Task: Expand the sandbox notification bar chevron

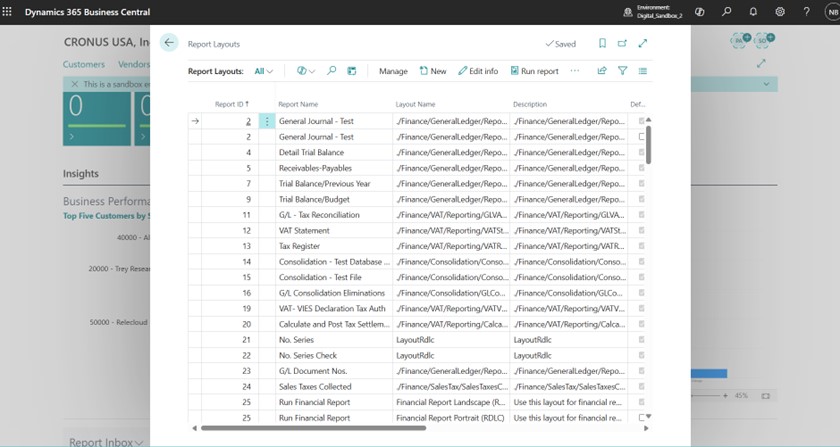Action: (767, 84)
